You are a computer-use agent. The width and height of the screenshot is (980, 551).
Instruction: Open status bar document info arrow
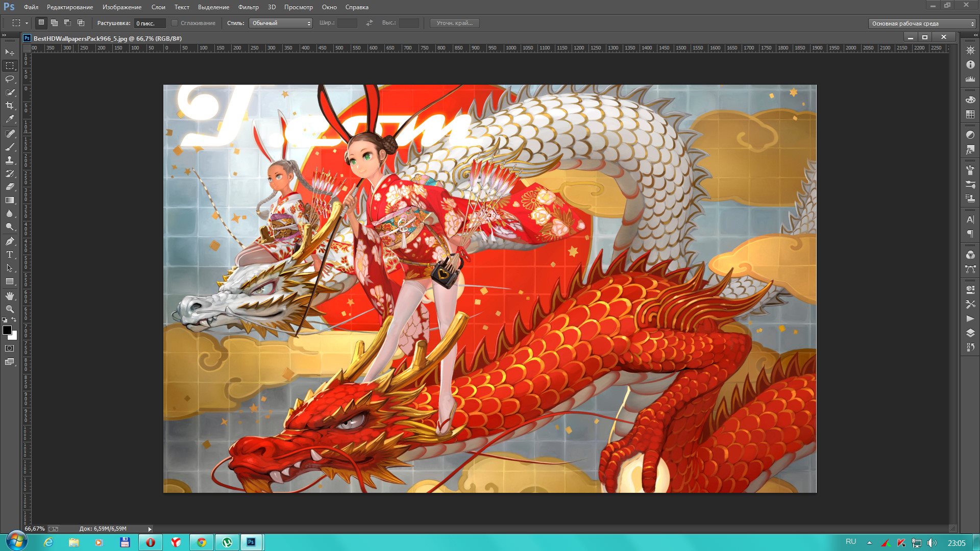pos(150,529)
